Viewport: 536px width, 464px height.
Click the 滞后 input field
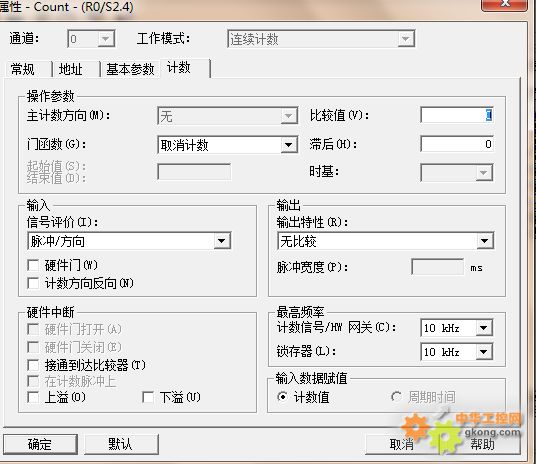point(457,144)
